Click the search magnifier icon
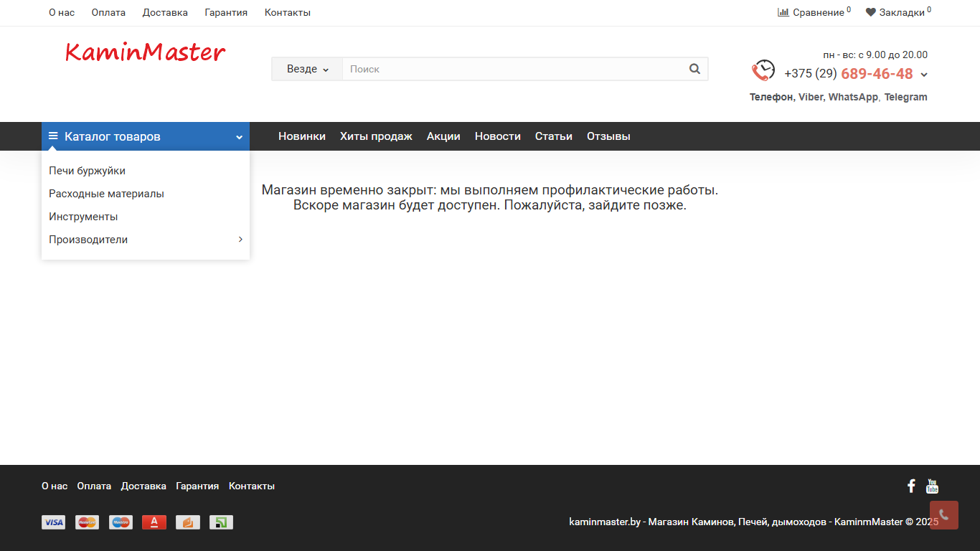This screenshot has width=980, height=551. (694, 69)
